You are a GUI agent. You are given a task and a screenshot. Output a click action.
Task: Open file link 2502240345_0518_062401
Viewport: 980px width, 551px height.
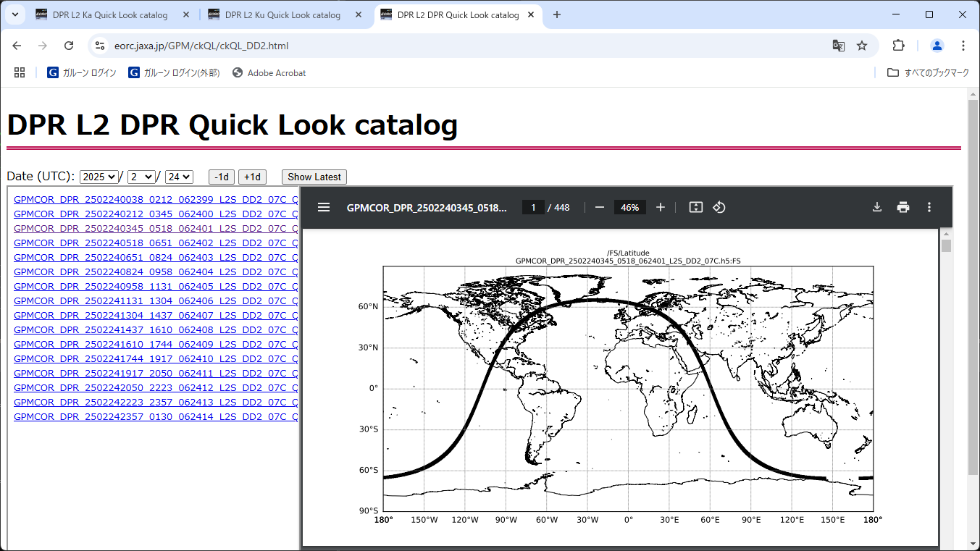point(156,228)
